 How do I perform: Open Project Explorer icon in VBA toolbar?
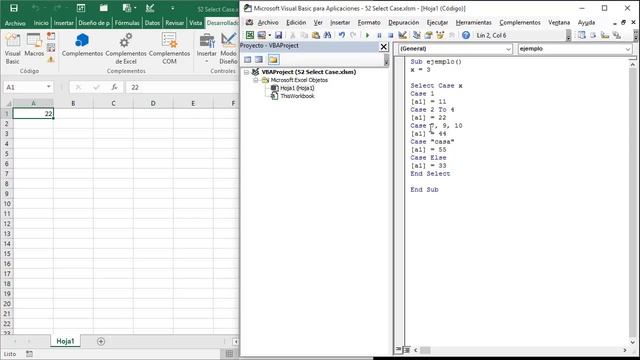click(417, 36)
